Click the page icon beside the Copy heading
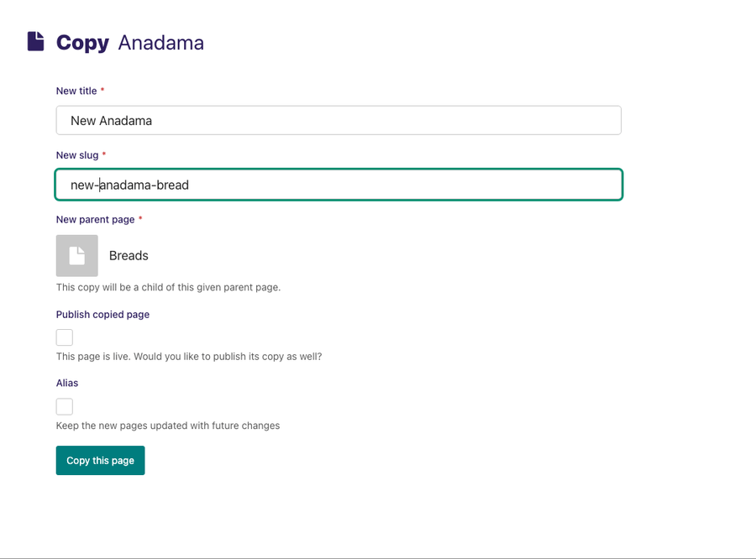Viewport: 756px width, 559px height. pyautogui.click(x=35, y=41)
